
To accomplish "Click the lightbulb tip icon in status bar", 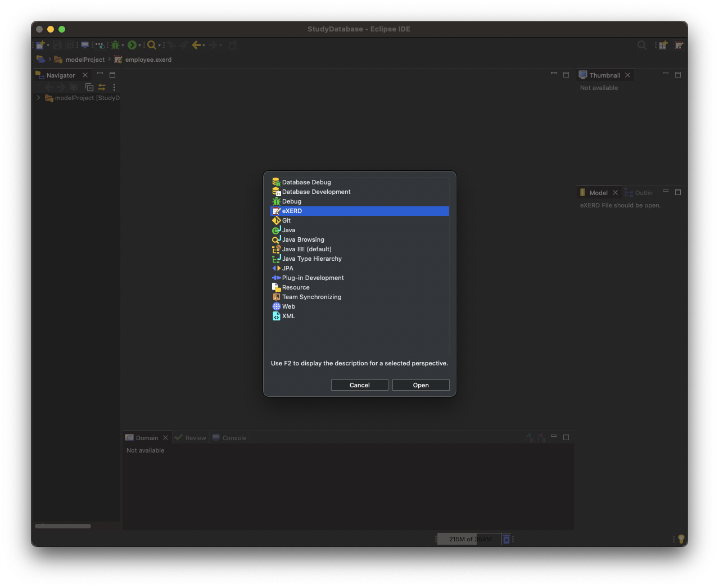I will coord(681,539).
